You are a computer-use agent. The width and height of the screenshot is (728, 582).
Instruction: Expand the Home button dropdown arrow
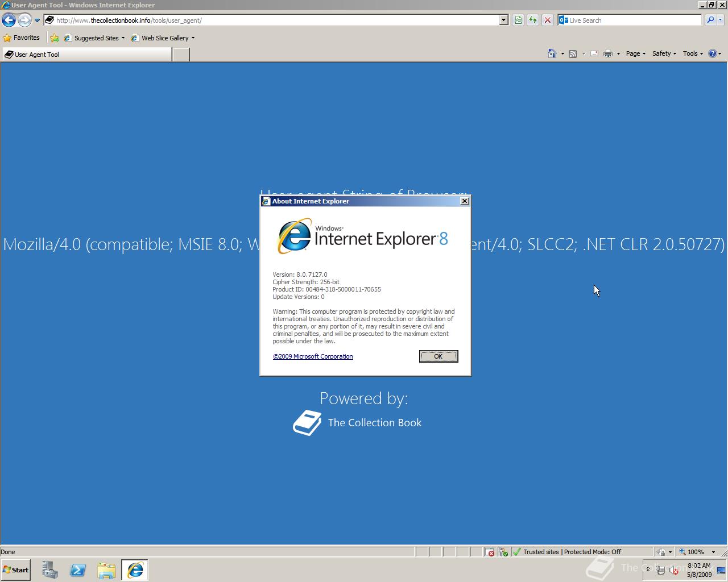[562, 53]
